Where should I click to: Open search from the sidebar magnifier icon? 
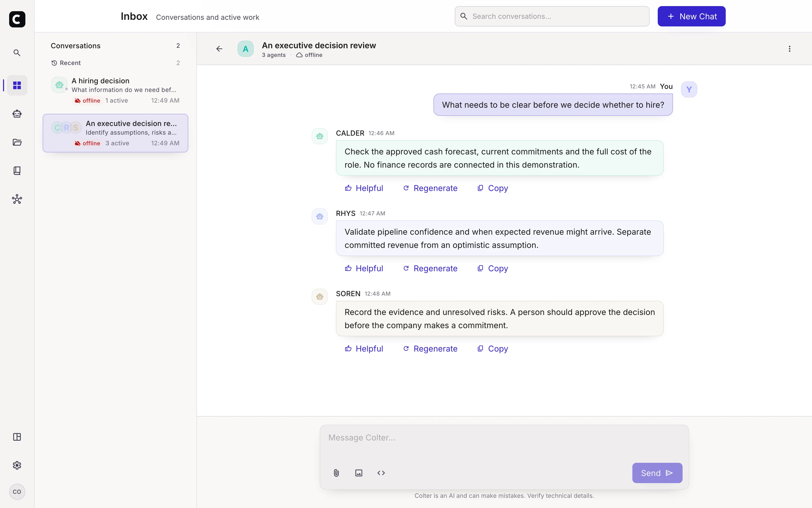17,53
